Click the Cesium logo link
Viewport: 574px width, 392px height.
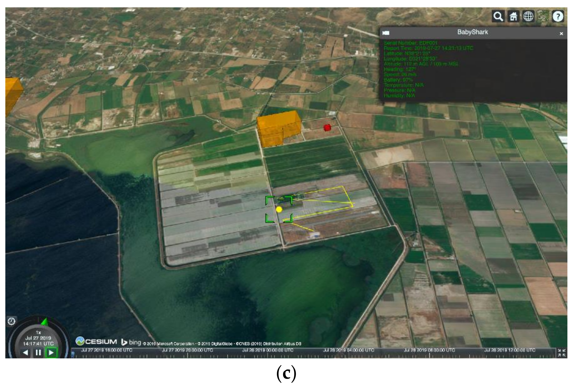point(96,342)
